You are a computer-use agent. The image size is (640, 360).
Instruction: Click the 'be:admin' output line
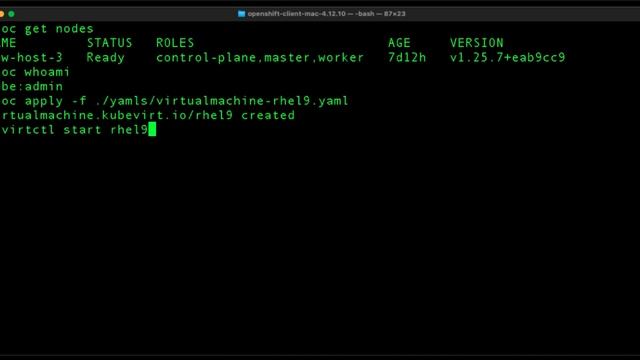[x=32, y=87]
